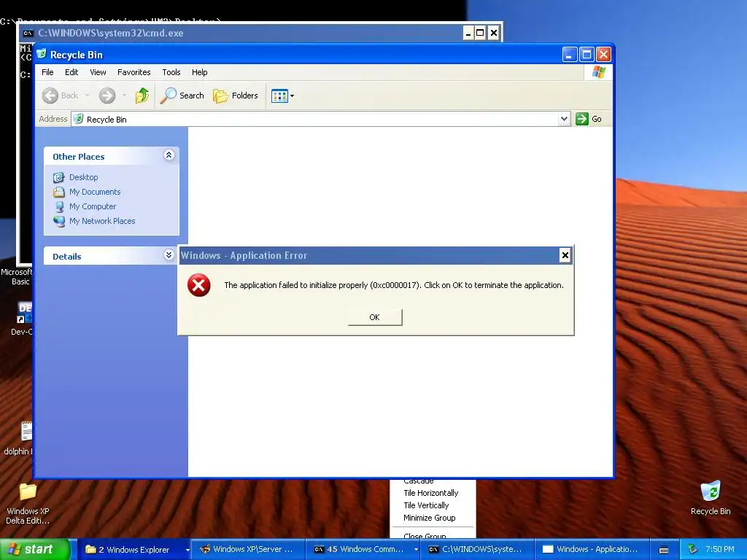The image size is (747, 560).
Task: Open the Tools menu
Action: [171, 72]
